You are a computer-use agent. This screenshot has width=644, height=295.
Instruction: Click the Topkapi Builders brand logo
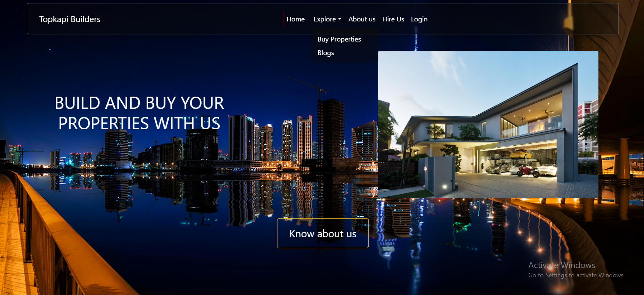(70, 19)
